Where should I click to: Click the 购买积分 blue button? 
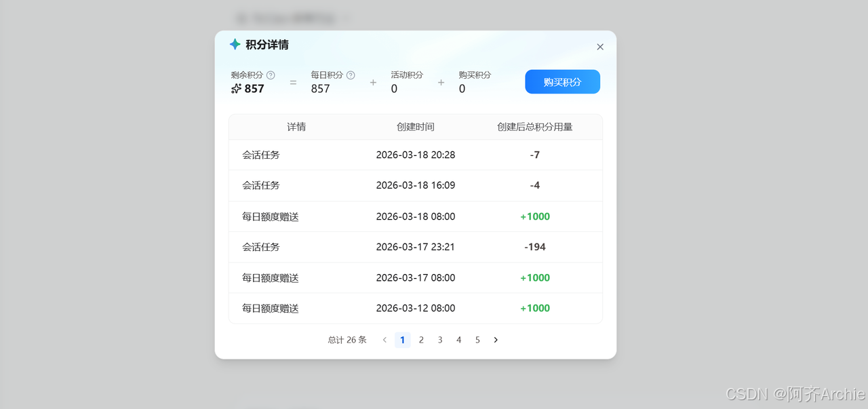562,81
